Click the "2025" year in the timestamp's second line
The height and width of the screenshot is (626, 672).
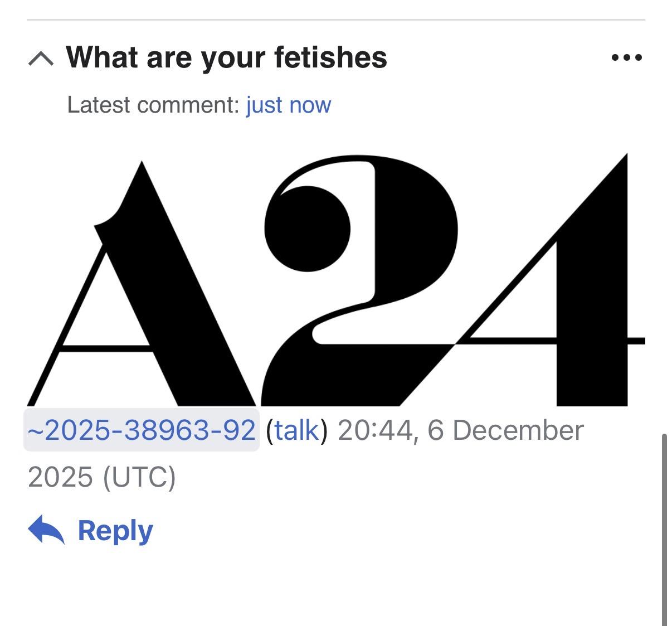click(x=60, y=477)
